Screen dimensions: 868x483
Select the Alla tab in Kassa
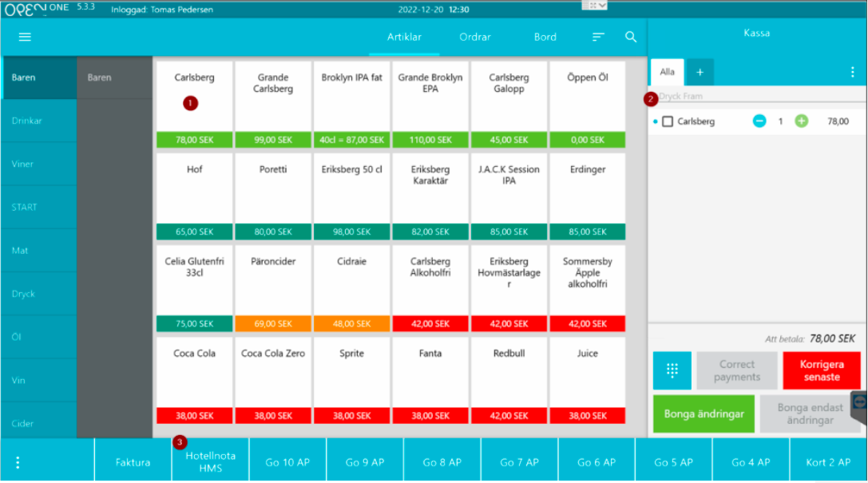[x=667, y=72]
